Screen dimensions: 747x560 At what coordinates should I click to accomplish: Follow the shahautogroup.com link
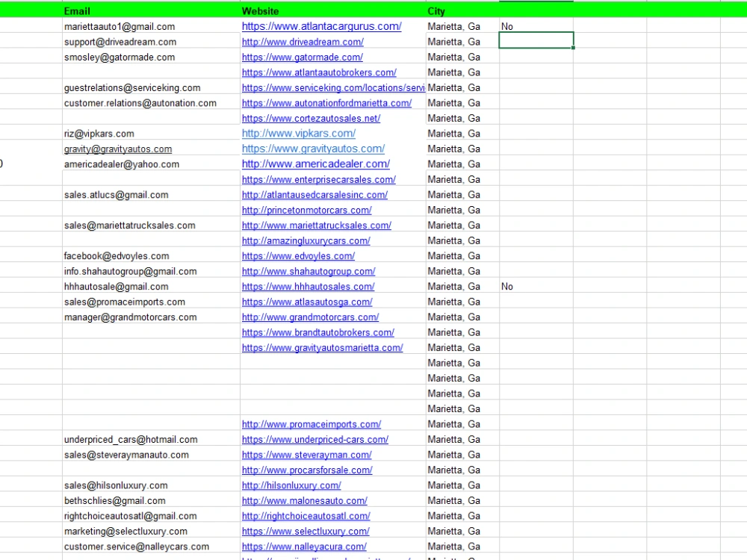(x=309, y=271)
